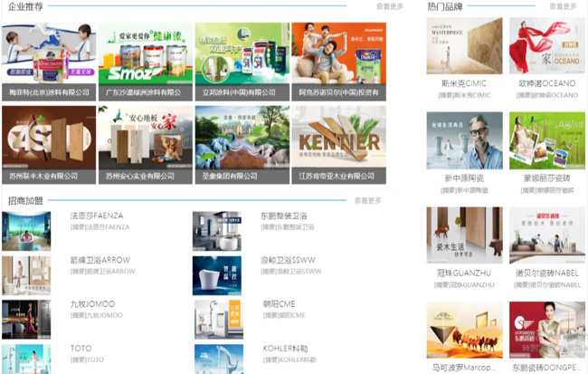Click the [摘要]斯米克CIMIC summary text
588x374 pixels.
(464, 95)
